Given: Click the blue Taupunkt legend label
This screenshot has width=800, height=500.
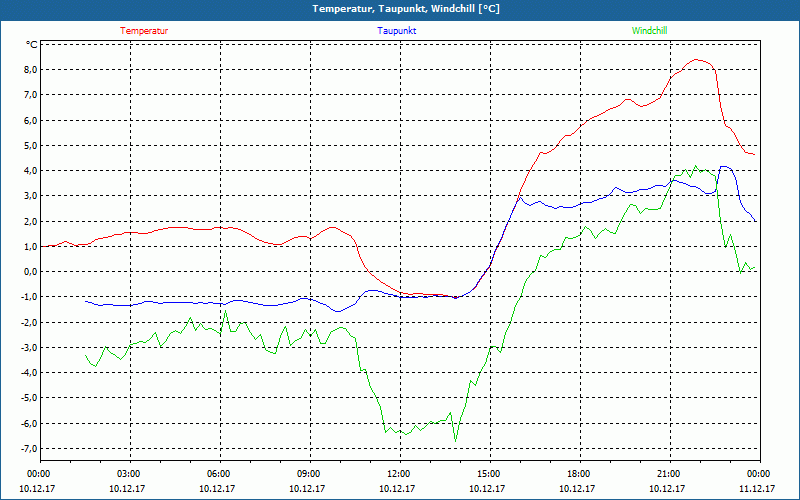Looking at the screenshot, I should 396,31.
